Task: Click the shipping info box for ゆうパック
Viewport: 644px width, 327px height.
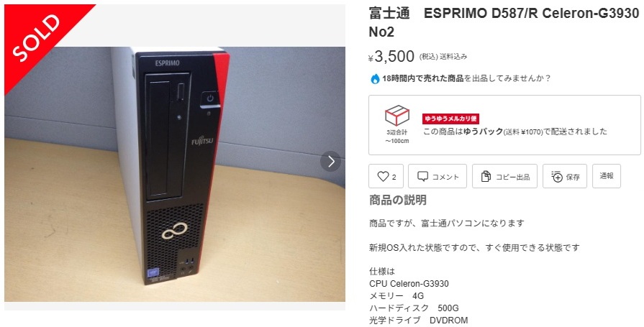Action: coord(504,125)
